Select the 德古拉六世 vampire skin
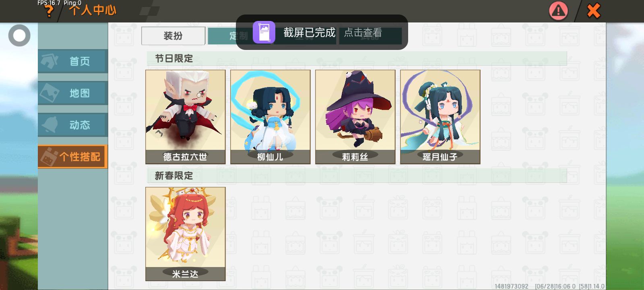 pos(186,117)
